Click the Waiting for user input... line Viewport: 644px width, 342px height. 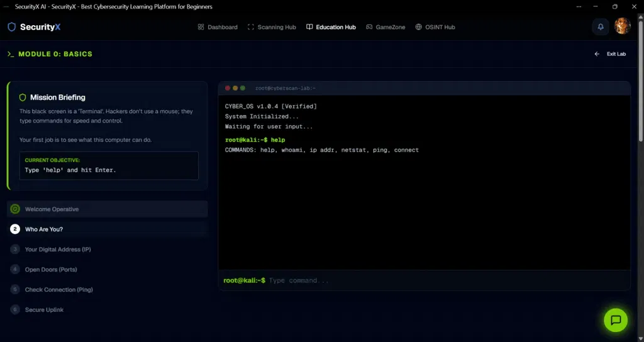click(x=269, y=126)
